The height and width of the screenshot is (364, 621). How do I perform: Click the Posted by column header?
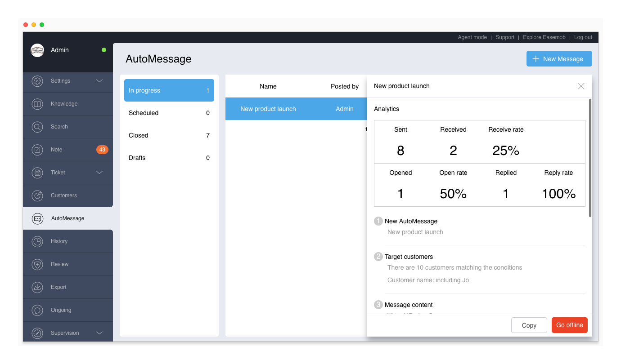click(x=345, y=86)
